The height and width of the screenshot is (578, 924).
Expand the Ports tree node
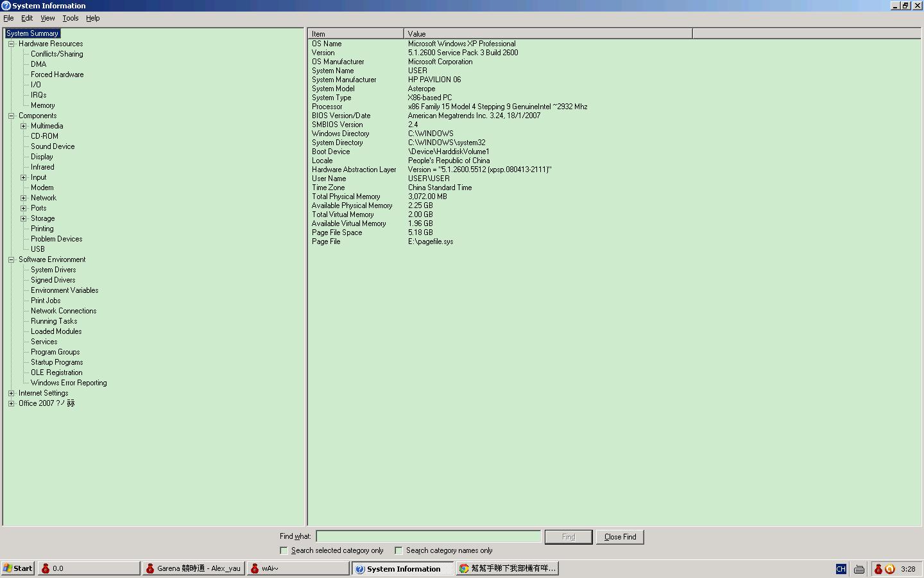[x=23, y=208]
